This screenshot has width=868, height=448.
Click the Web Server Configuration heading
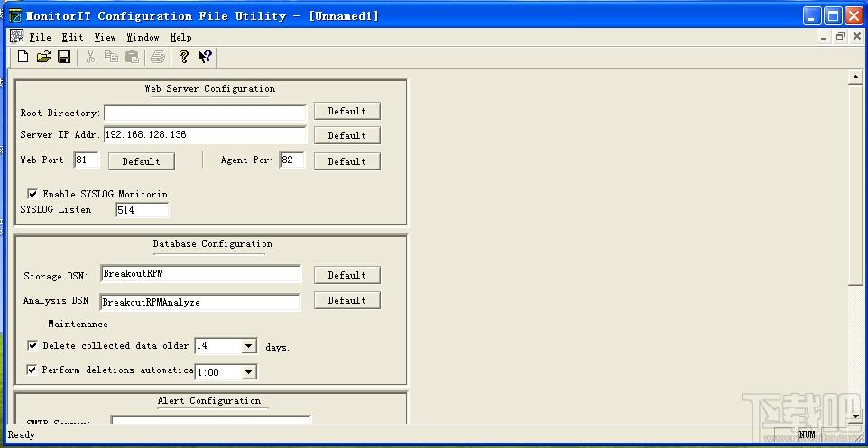pyautogui.click(x=210, y=88)
